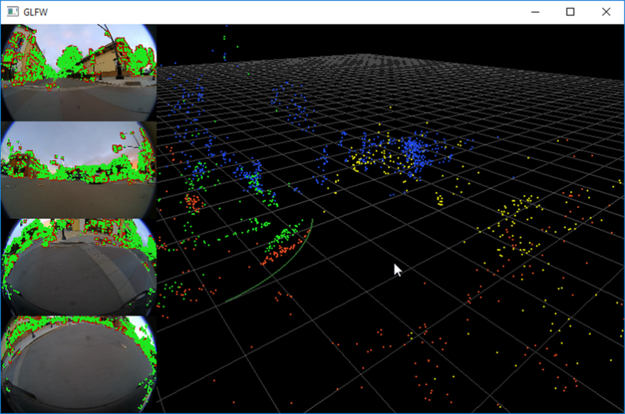625x414 pixels.
Task: Click the GLFW application icon in title bar
Action: (12, 12)
